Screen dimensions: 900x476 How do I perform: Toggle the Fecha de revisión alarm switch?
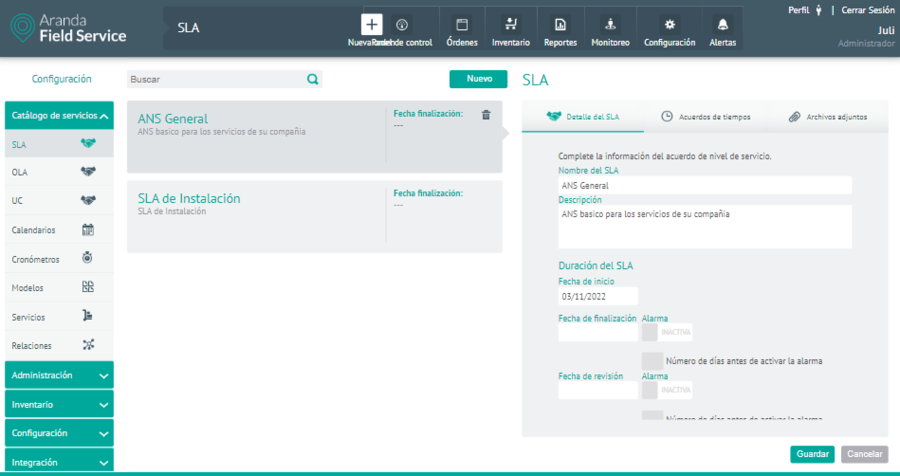coord(667,390)
